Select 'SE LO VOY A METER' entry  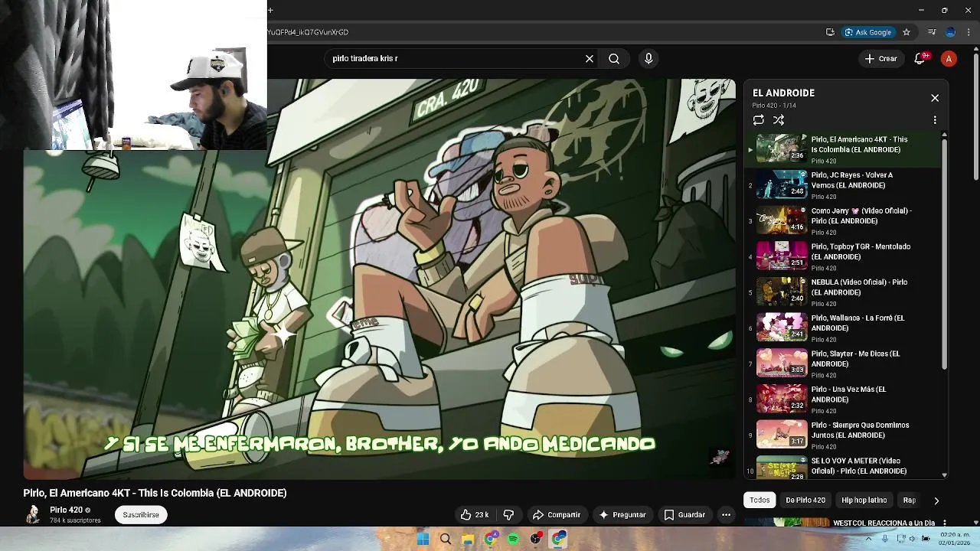click(x=842, y=468)
